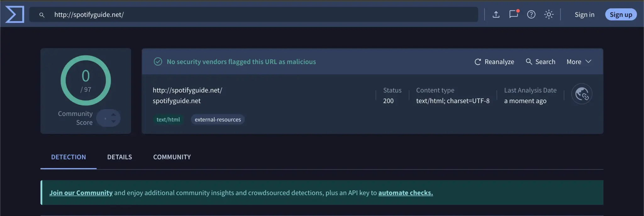
Task: Click the spotifyguide.net domain text
Action: (177, 101)
